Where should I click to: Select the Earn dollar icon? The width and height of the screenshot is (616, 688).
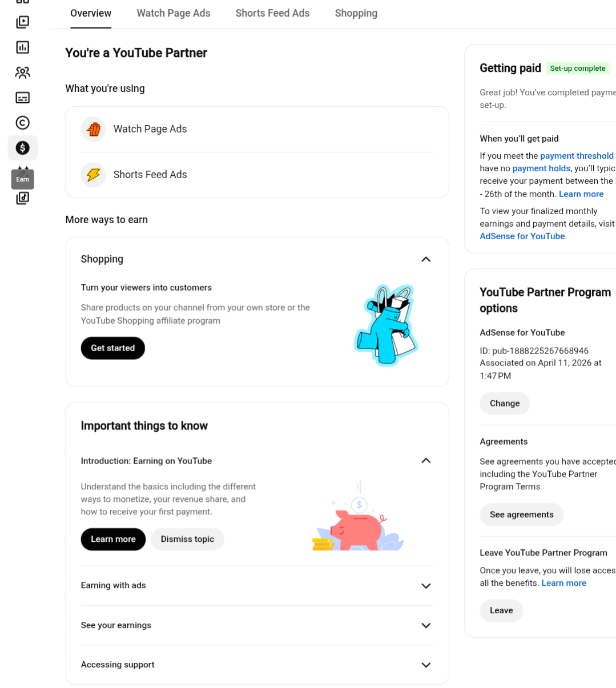[x=22, y=148]
